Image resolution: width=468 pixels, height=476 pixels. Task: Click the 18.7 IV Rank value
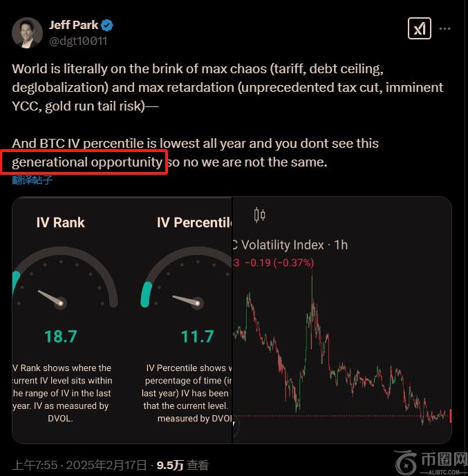pos(60,336)
